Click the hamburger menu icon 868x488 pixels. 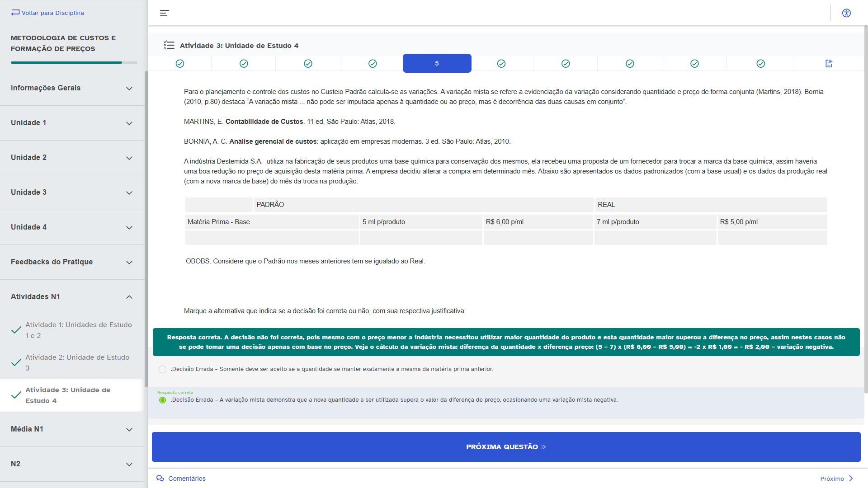(x=164, y=13)
